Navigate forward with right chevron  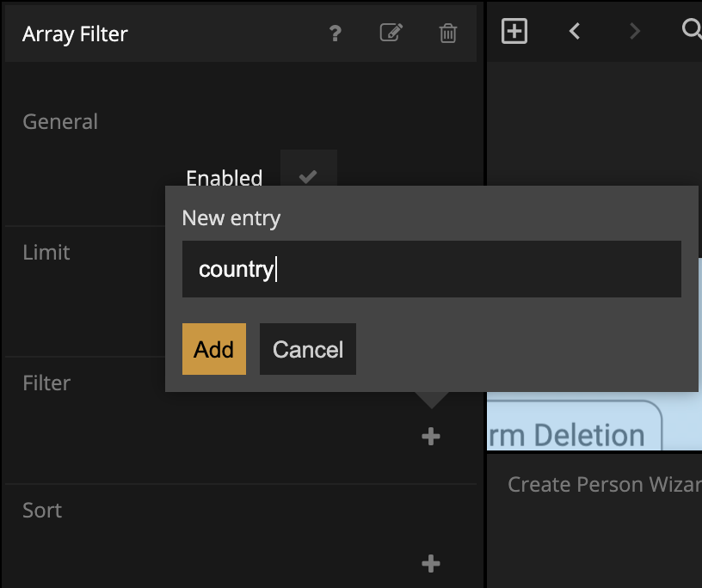click(635, 32)
